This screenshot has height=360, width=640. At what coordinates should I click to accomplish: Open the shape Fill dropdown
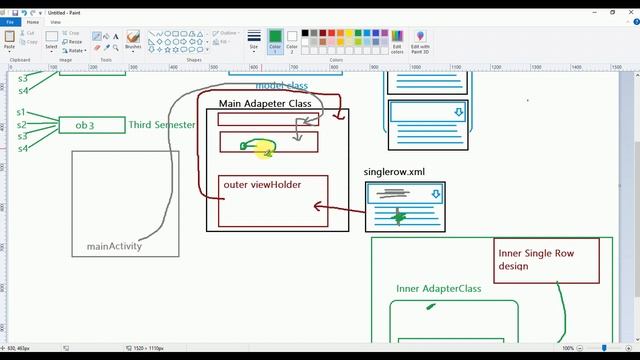coord(221,42)
